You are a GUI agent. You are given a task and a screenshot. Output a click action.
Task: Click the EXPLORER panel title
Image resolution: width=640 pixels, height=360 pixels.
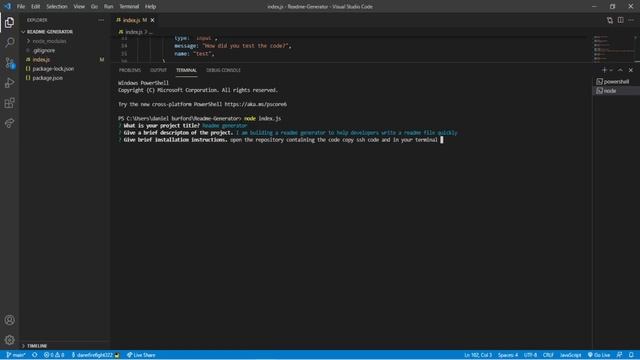point(37,20)
